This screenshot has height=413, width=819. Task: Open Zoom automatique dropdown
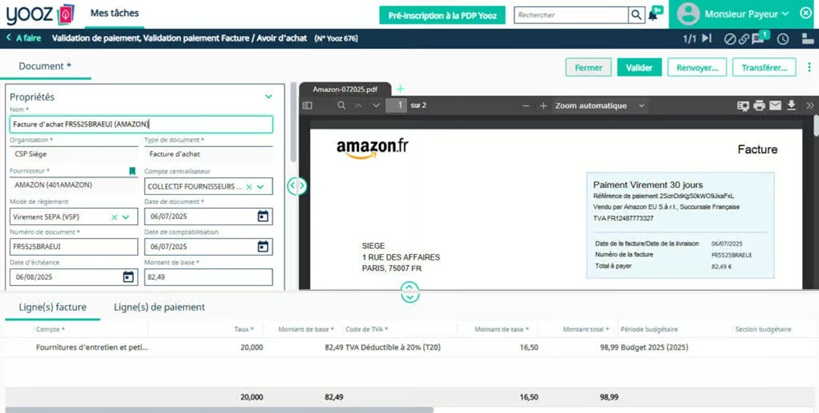[x=600, y=106]
